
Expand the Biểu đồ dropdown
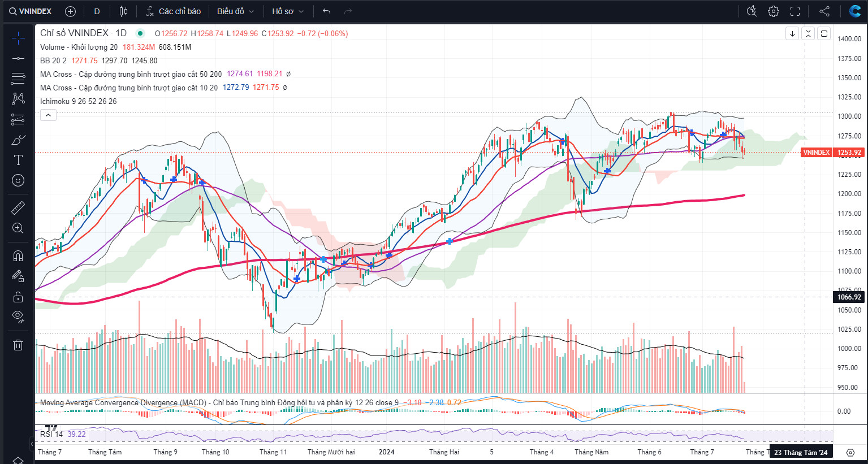point(235,11)
